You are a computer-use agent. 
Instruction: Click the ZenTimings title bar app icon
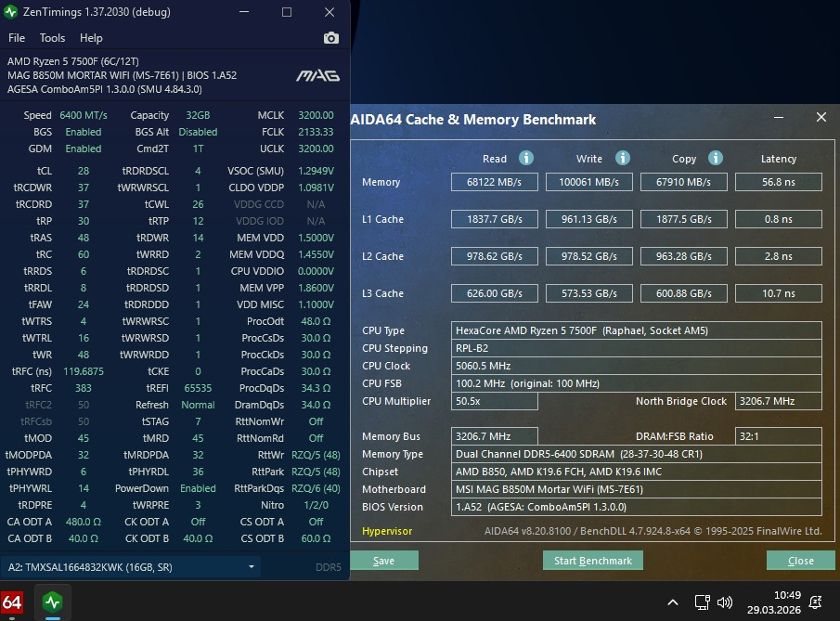coord(11,12)
